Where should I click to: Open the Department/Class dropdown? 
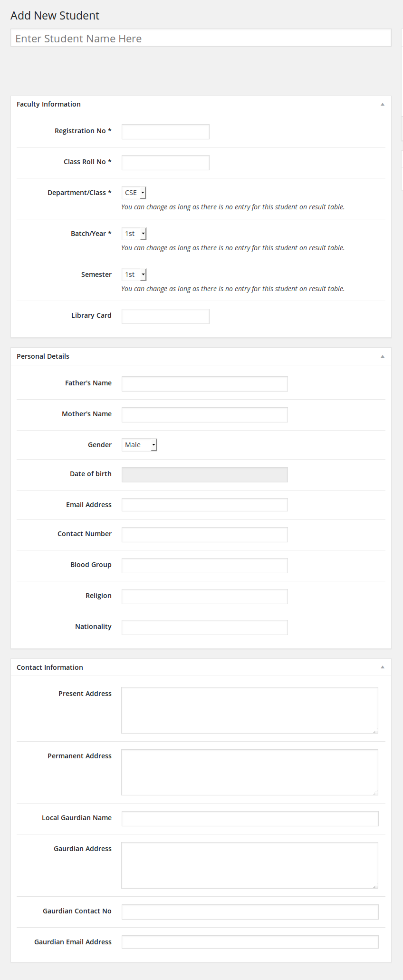(134, 193)
